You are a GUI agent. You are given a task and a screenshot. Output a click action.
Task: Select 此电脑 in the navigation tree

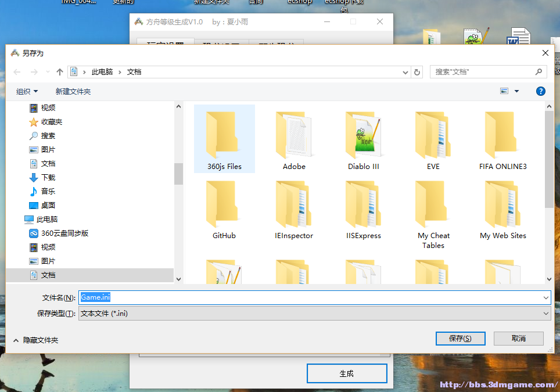[x=41, y=220]
